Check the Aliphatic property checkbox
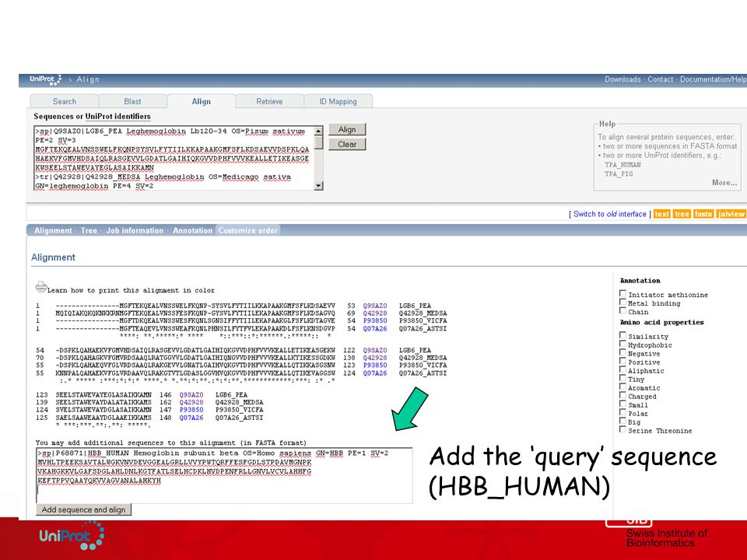The height and width of the screenshot is (560, 747). point(622,369)
